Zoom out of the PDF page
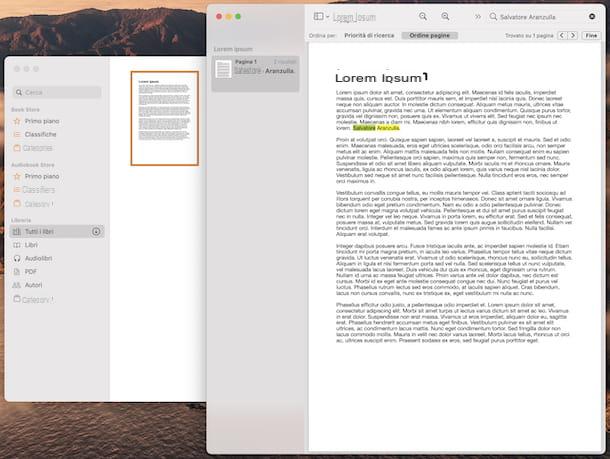610x459 pixels. coord(423,16)
